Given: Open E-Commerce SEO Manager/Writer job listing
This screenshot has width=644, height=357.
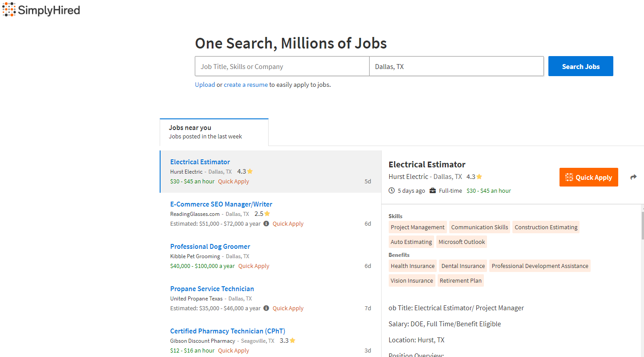Looking at the screenshot, I should [x=221, y=204].
